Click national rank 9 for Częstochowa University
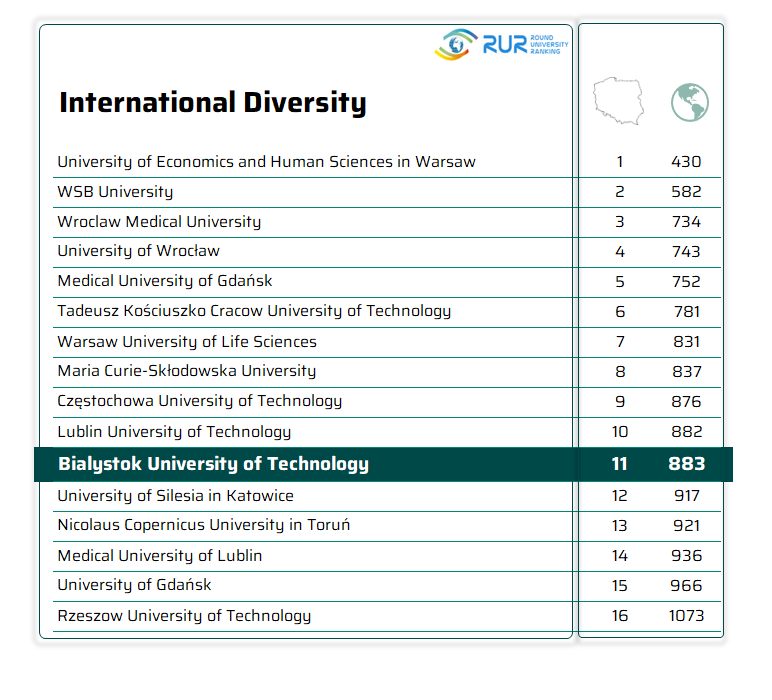This screenshot has height=700, width=772. 620,402
